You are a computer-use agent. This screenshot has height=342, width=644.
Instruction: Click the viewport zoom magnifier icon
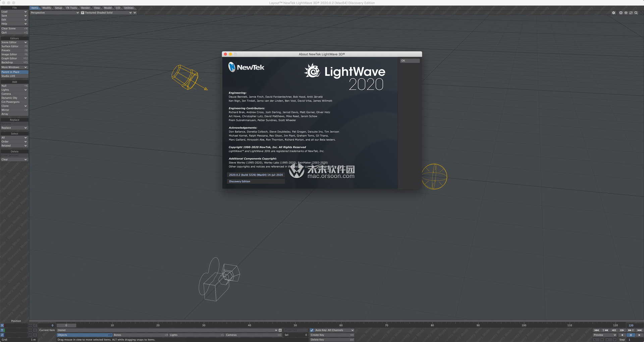pos(636,13)
